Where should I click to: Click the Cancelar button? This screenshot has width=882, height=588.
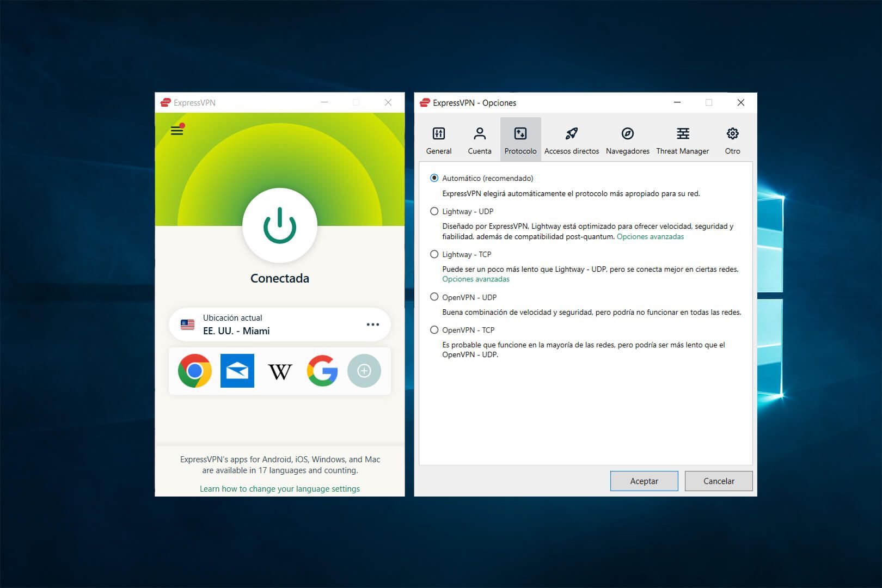(719, 481)
